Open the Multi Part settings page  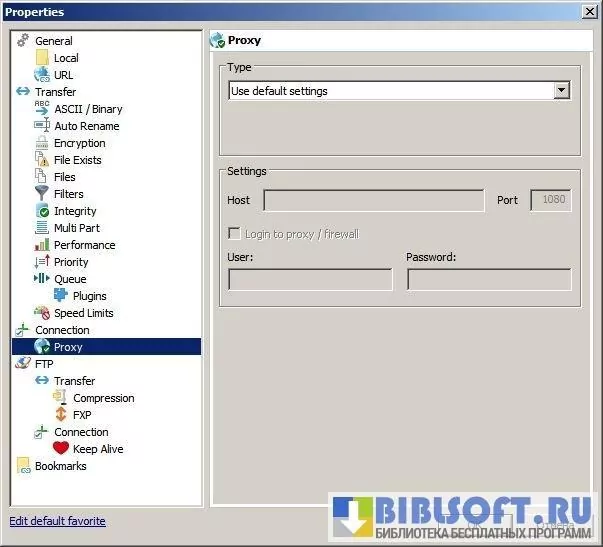[77, 228]
